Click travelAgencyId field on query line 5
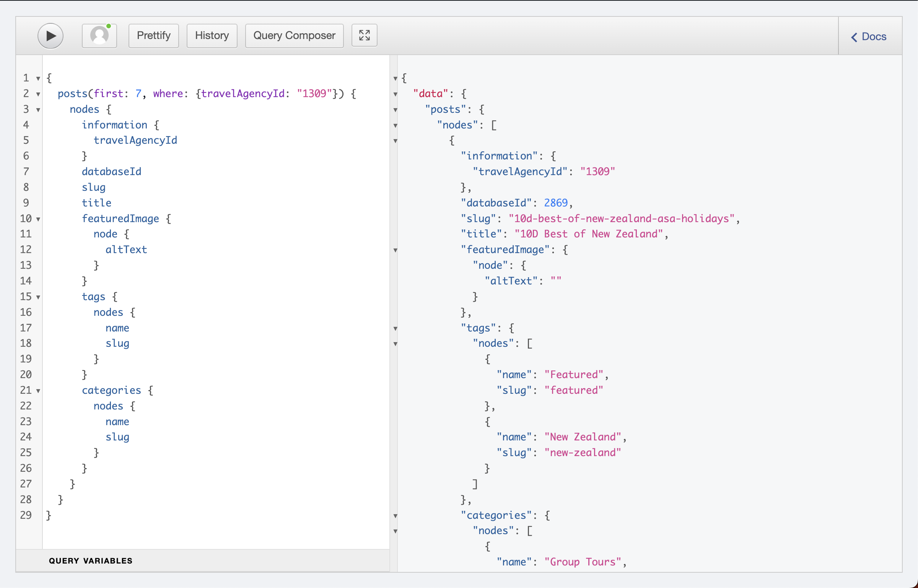The width and height of the screenshot is (918, 588). click(135, 140)
